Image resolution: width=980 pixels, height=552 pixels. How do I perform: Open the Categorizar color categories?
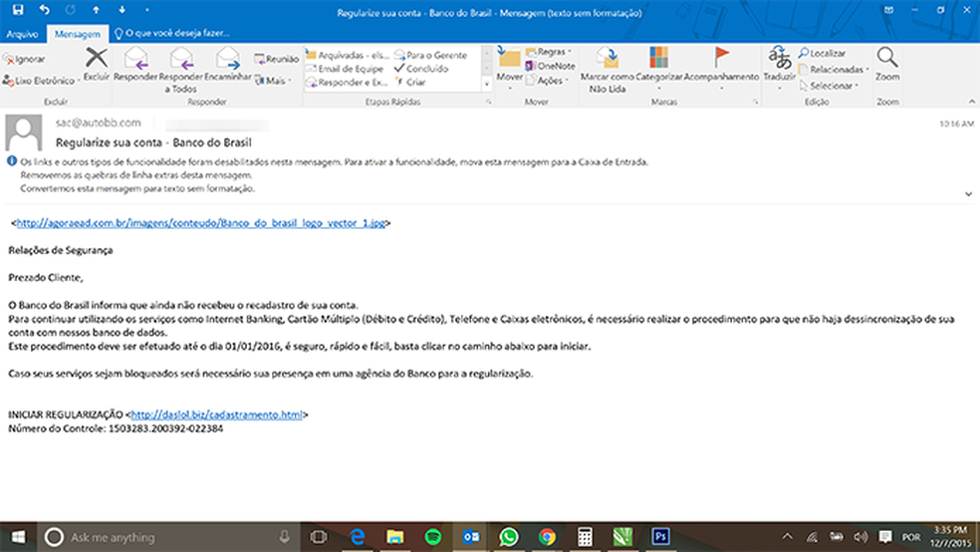pos(658,68)
